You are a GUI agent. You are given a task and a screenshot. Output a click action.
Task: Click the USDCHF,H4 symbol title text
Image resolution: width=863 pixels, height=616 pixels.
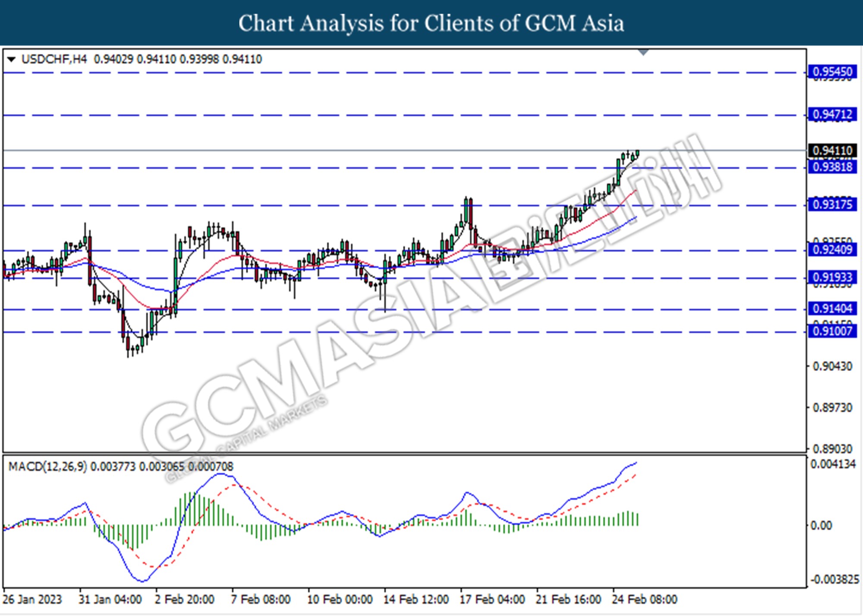coord(54,59)
